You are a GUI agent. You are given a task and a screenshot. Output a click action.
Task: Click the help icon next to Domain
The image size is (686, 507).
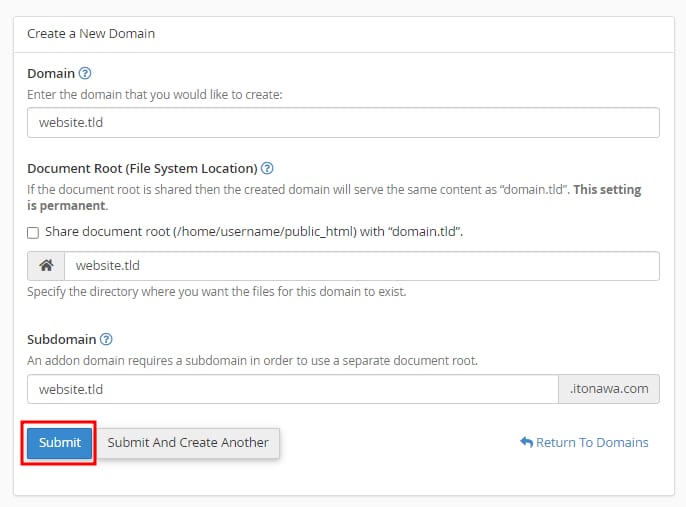[x=85, y=73]
